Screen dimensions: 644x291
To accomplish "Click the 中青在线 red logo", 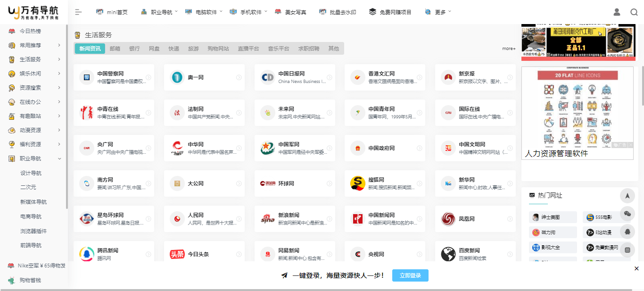I will click(86, 113).
